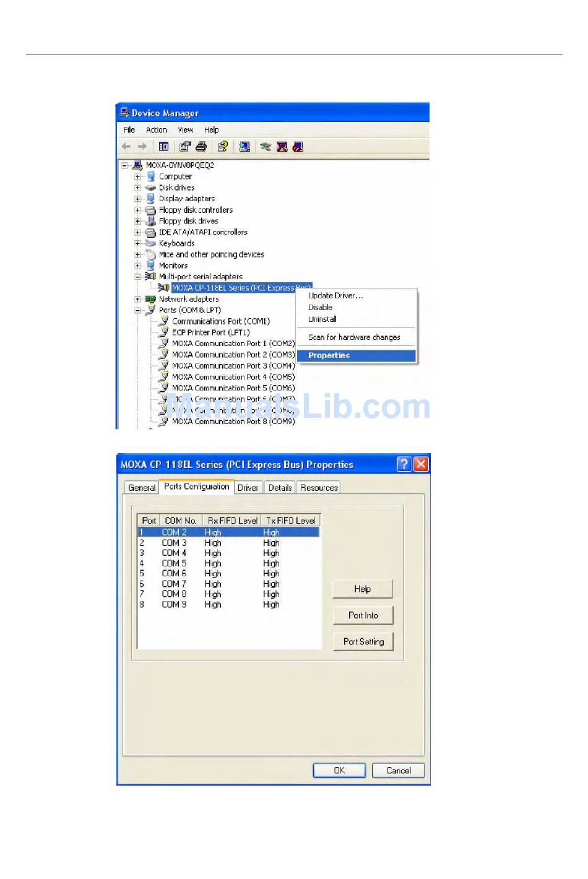Viewport: 588px width, 879px height.
Task: Choose Disable from context menu
Action: (x=357, y=308)
